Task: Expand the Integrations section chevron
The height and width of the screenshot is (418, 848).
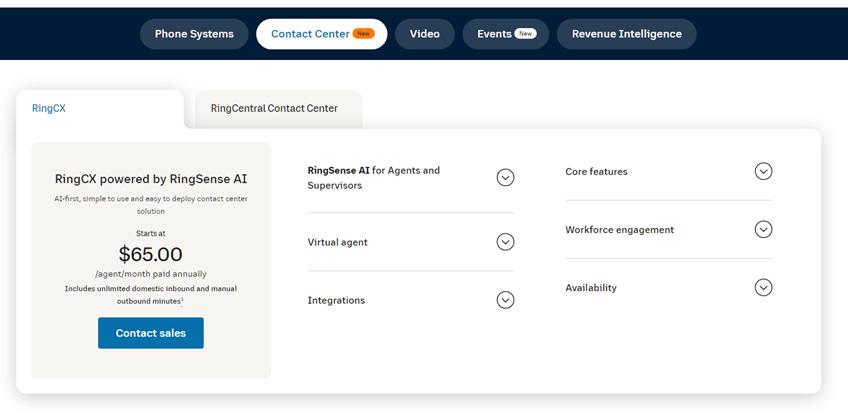Action: coord(505,300)
